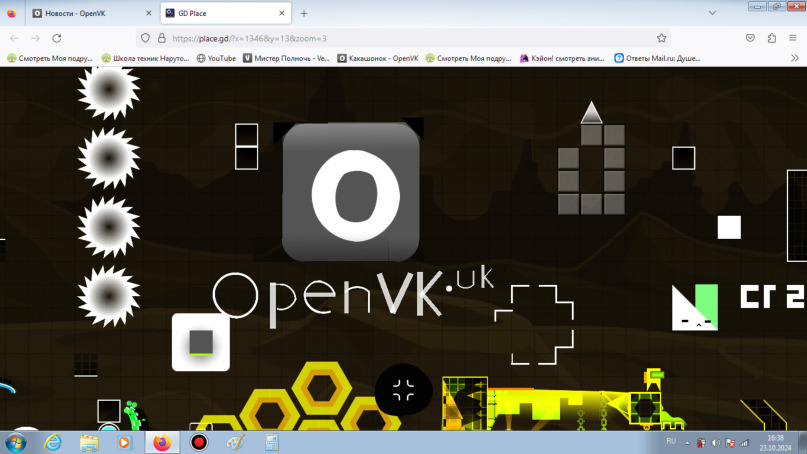Launch Windows Media Player from taskbar
Screen dimensions: 807x454
[x=124, y=443]
